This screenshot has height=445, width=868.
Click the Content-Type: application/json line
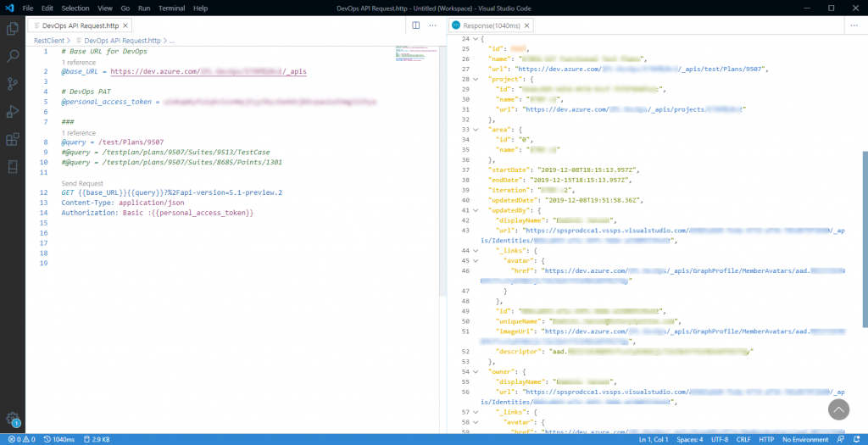pyautogui.click(x=123, y=203)
